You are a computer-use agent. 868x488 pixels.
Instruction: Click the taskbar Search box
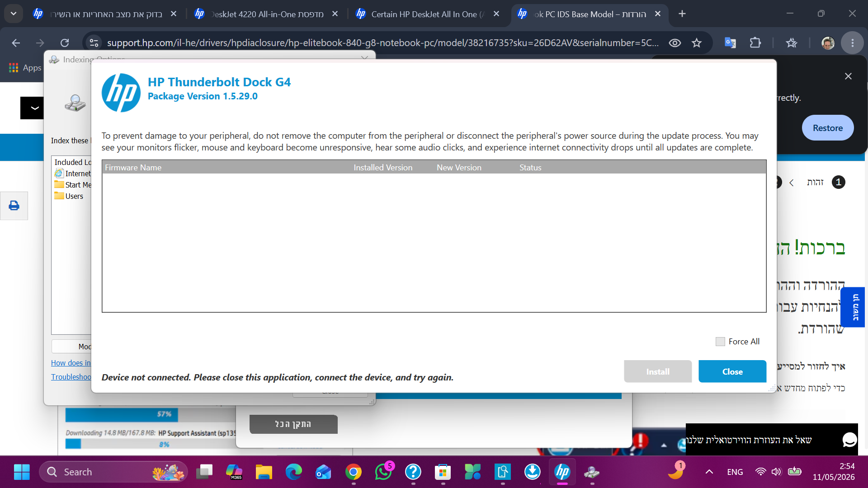[x=113, y=472]
